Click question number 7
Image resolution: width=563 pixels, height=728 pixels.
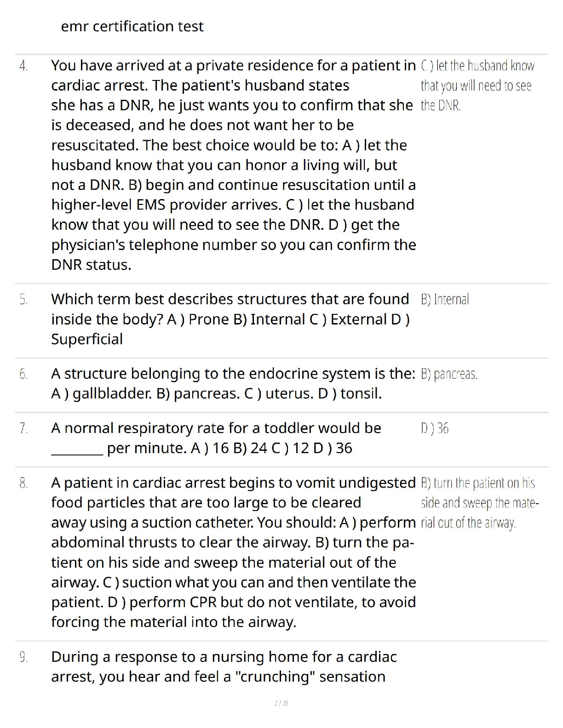tap(24, 429)
